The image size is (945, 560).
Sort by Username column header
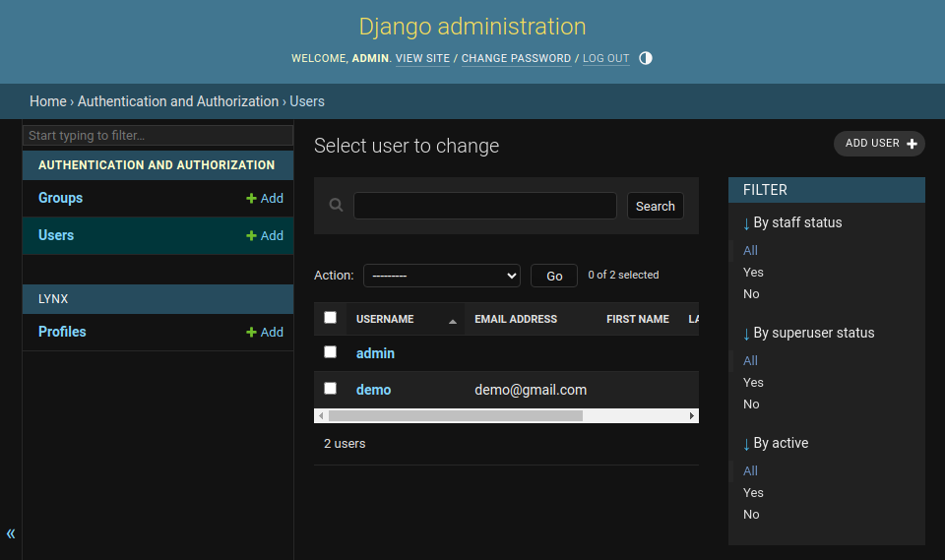coord(385,319)
